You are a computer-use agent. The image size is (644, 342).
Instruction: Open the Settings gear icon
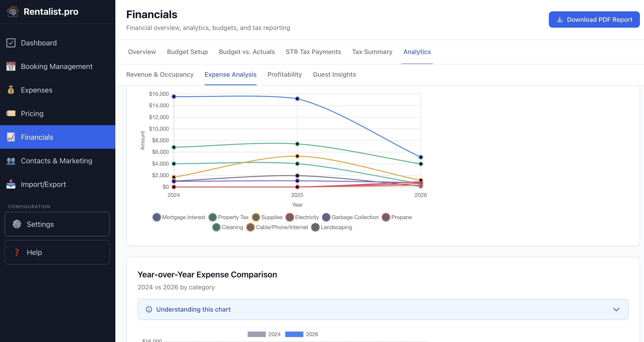click(17, 224)
